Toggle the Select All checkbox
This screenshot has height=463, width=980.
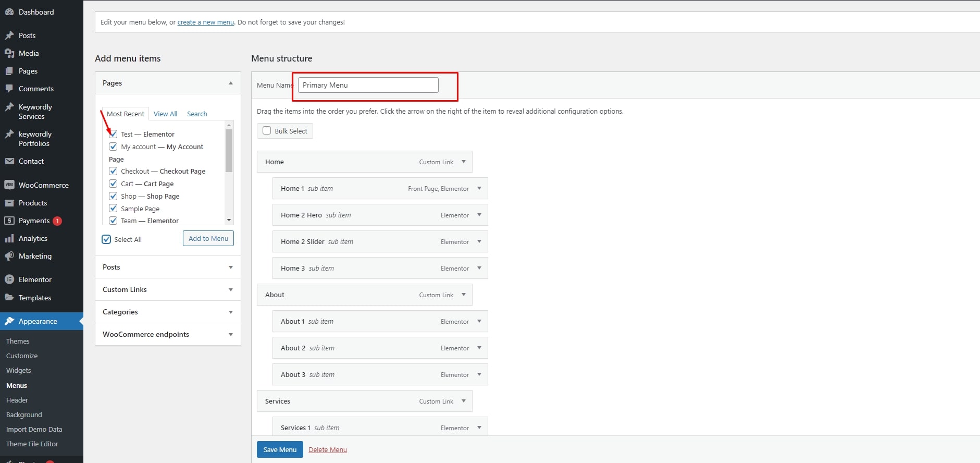click(x=106, y=239)
